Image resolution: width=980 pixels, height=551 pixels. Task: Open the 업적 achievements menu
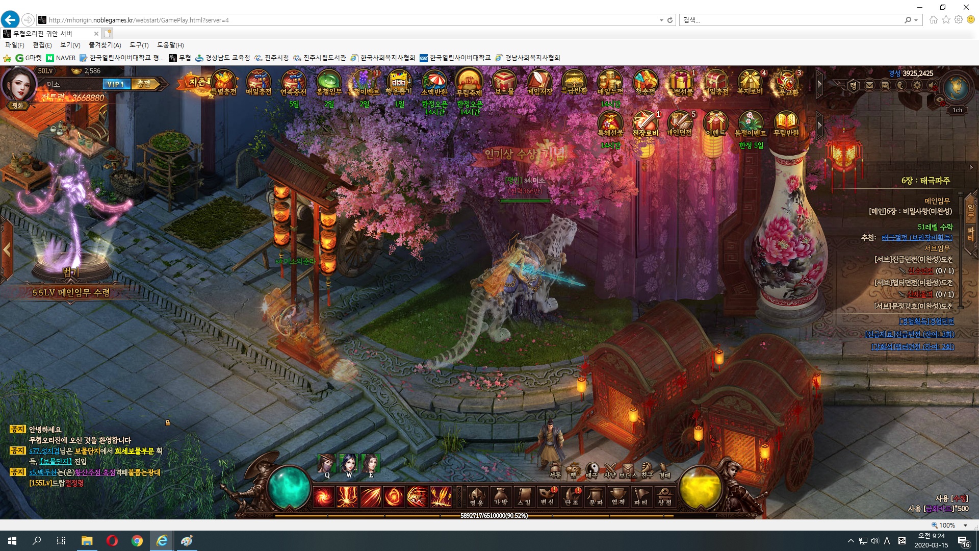[x=618, y=496]
